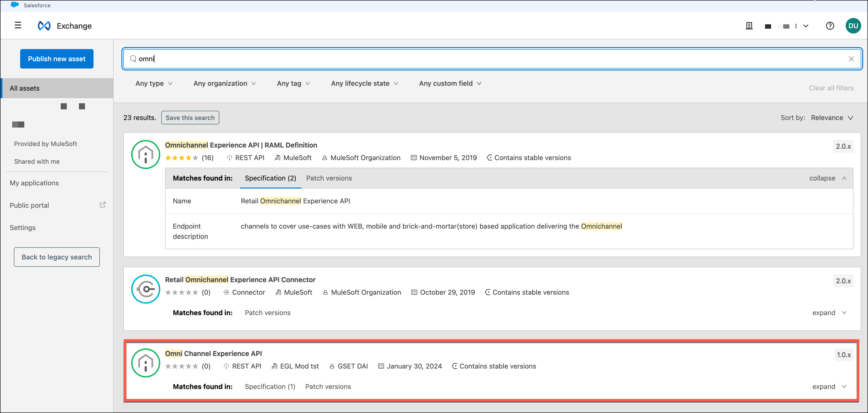Switch to Patch versions tab in first result
The width and height of the screenshot is (868, 413).
tap(329, 178)
